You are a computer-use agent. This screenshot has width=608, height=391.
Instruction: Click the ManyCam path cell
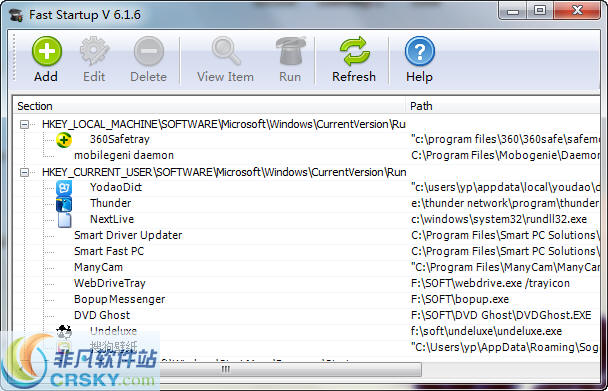[x=505, y=267]
